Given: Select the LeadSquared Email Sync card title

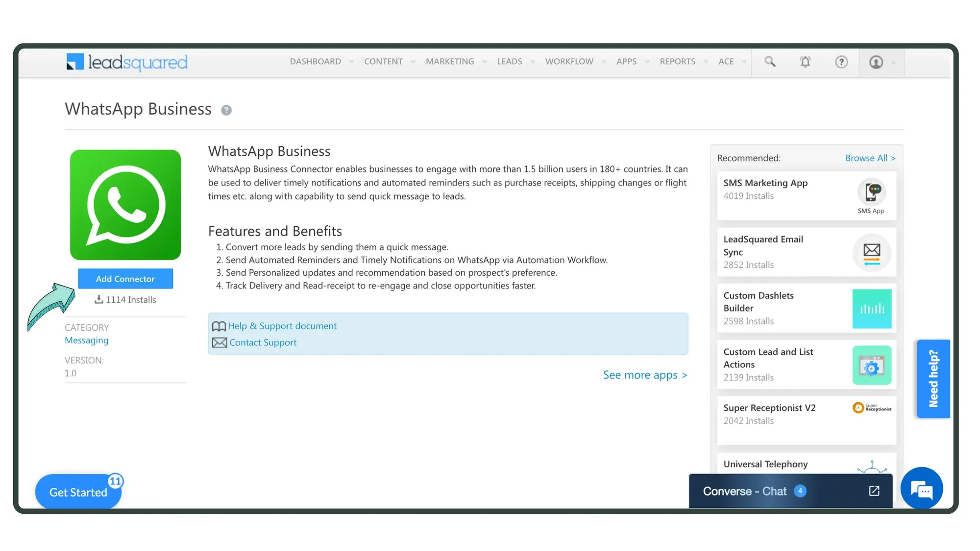Looking at the screenshot, I should pyautogui.click(x=763, y=245).
